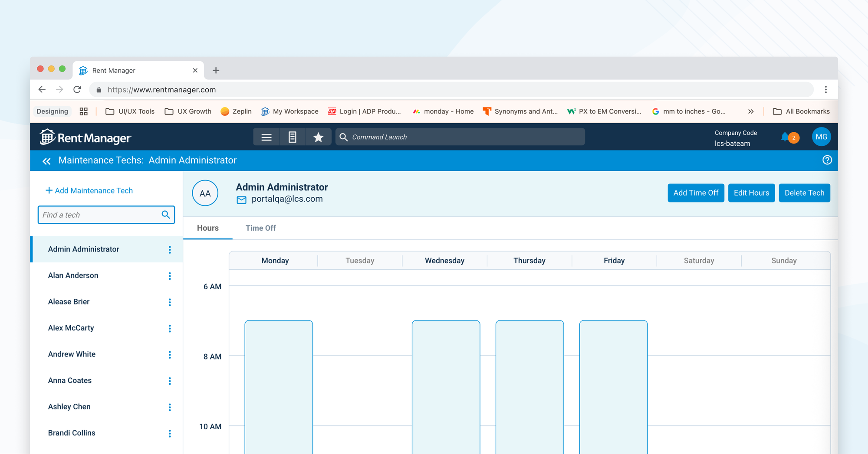Switch to the Hours tab
The width and height of the screenshot is (868, 454).
point(208,228)
